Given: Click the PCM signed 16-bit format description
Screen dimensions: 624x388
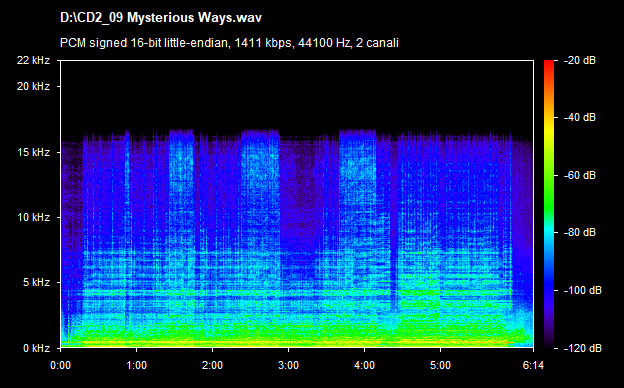Looking at the screenshot, I should coord(229,43).
